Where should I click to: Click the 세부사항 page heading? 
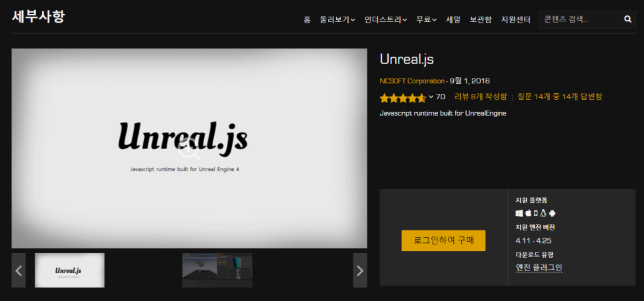tap(38, 17)
